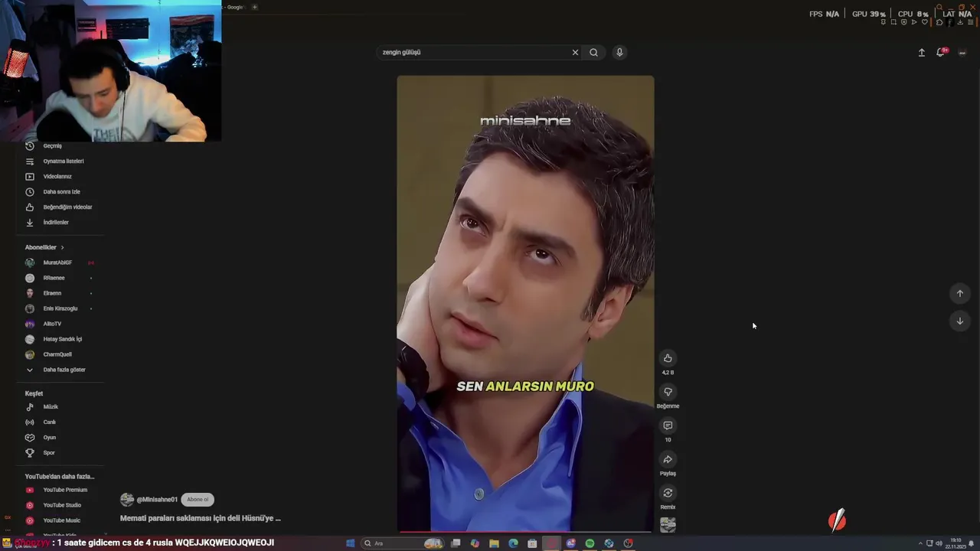Open browser downloads icon in toolbar
Image resolution: width=980 pixels, height=551 pixels.
pos(960,22)
